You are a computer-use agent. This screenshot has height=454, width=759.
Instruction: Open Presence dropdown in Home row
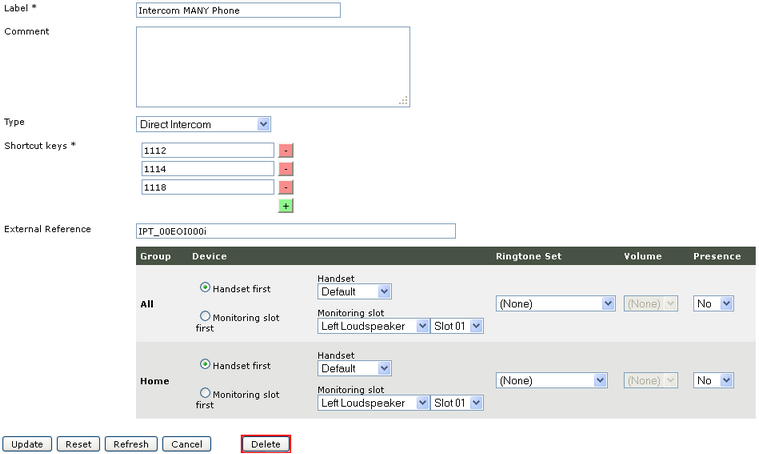713,381
